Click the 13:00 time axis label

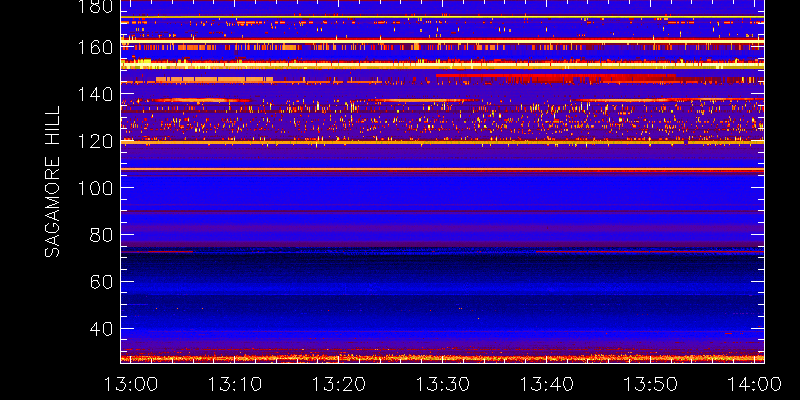point(130,384)
